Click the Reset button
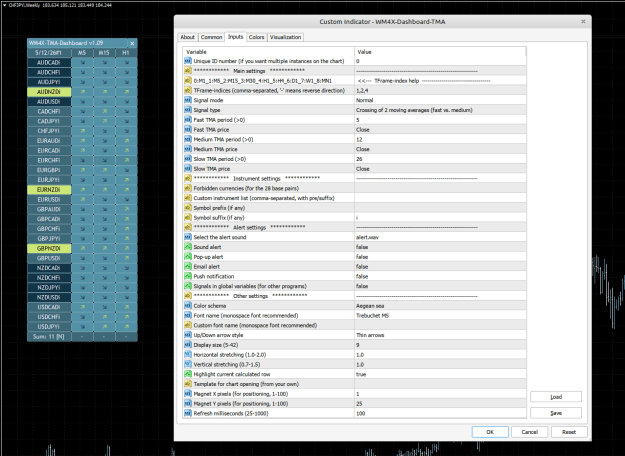The width and height of the screenshot is (625, 456). click(569, 432)
